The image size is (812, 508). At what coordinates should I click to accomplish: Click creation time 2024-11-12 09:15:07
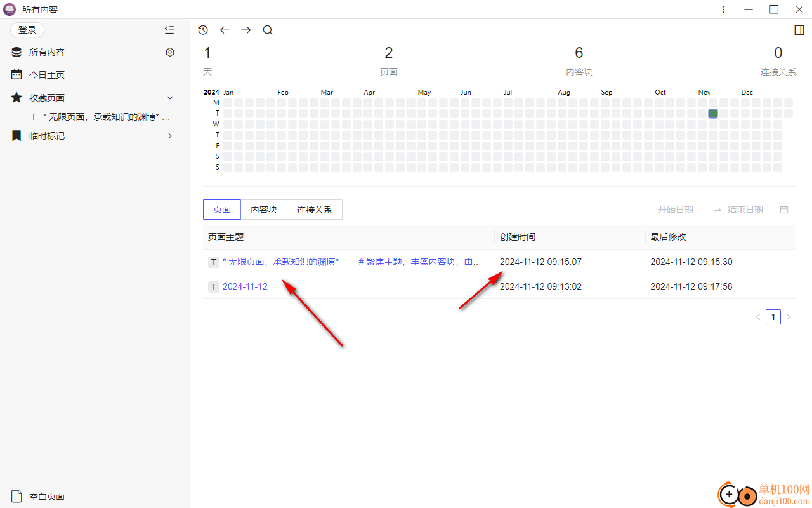pos(540,262)
